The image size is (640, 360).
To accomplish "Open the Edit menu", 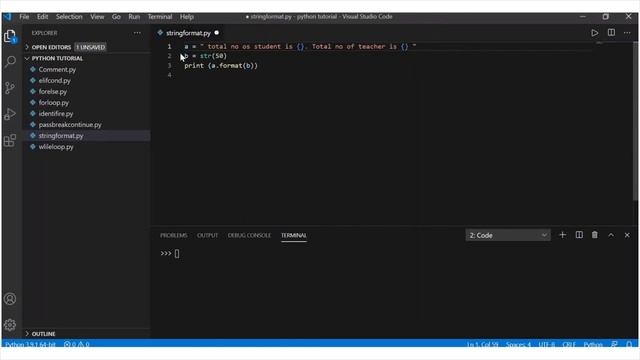I will coord(42,17).
